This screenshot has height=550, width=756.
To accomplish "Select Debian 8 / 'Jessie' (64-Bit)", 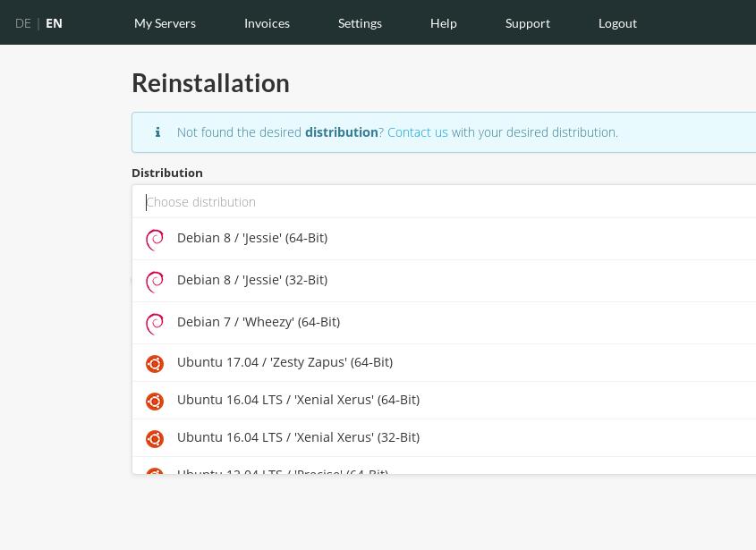I will point(444,239).
